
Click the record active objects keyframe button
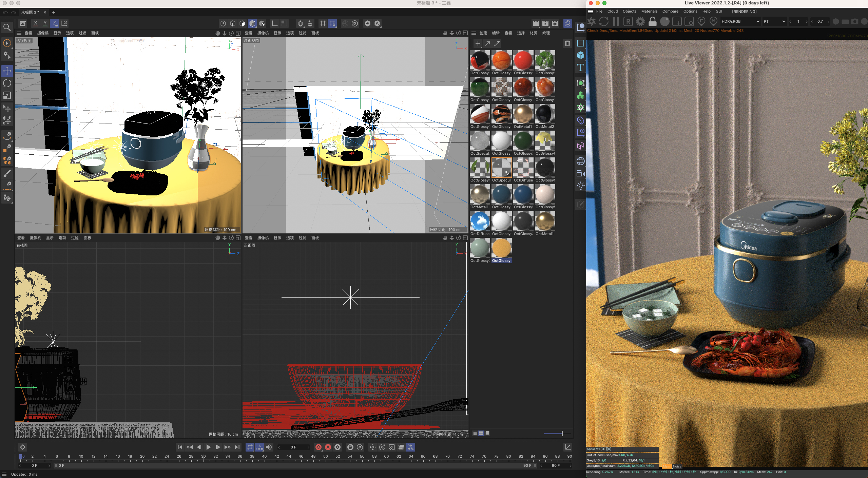318,447
